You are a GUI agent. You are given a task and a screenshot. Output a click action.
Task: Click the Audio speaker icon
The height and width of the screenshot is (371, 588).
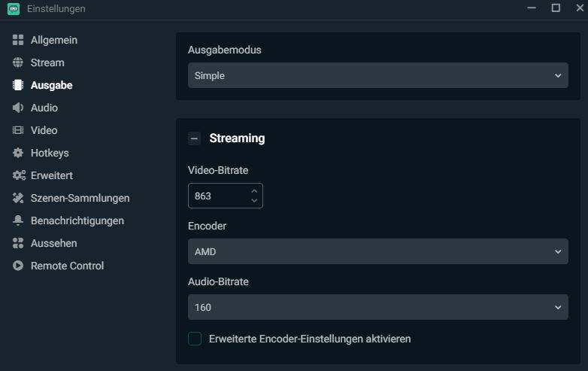[x=18, y=108]
